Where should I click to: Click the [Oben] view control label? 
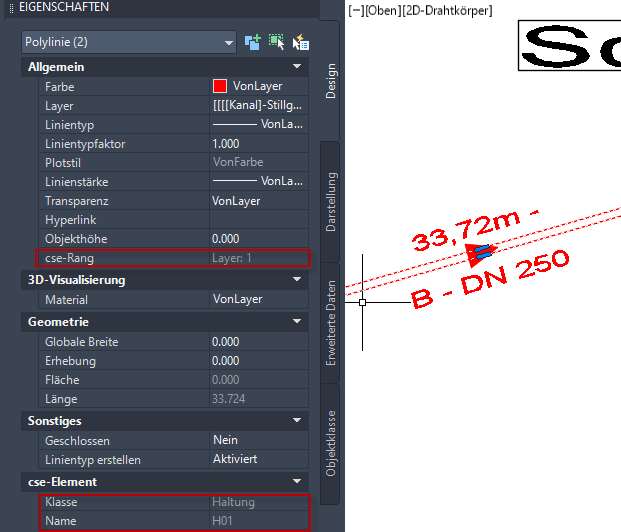pos(381,10)
